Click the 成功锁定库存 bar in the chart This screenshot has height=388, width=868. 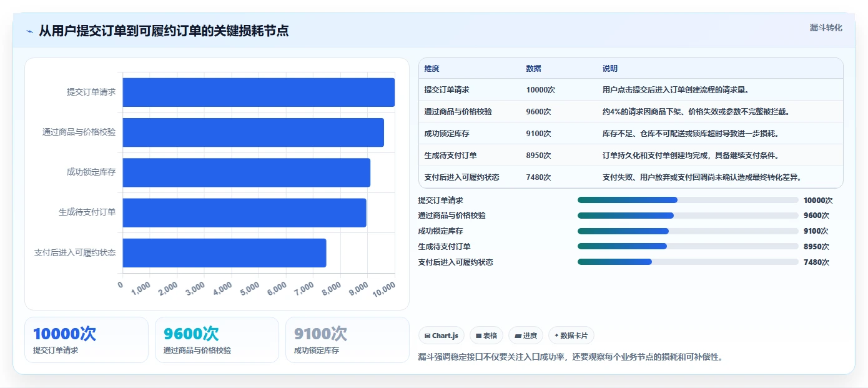point(247,172)
